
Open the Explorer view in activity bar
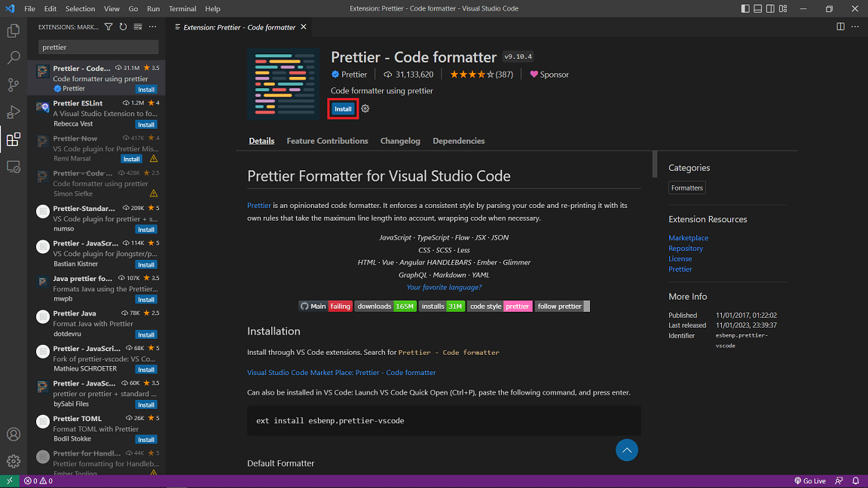coord(14,30)
